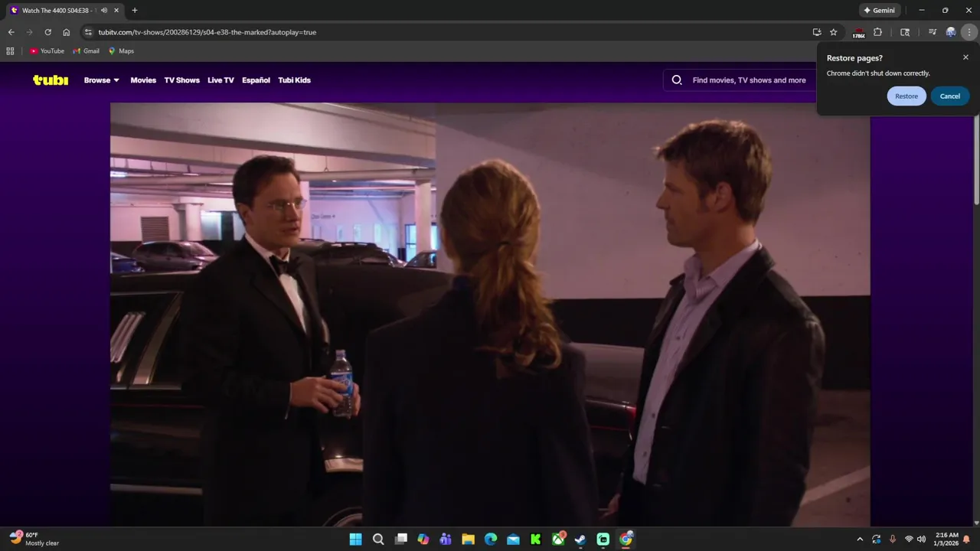980x551 pixels.
Task: Open Maps bookmark
Action: click(x=121, y=51)
